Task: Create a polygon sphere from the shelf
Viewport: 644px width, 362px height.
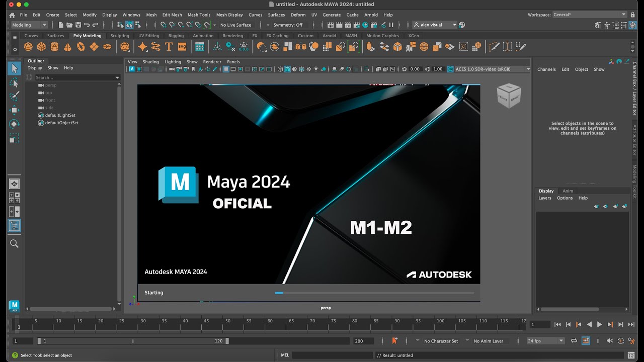Action: 28,47
